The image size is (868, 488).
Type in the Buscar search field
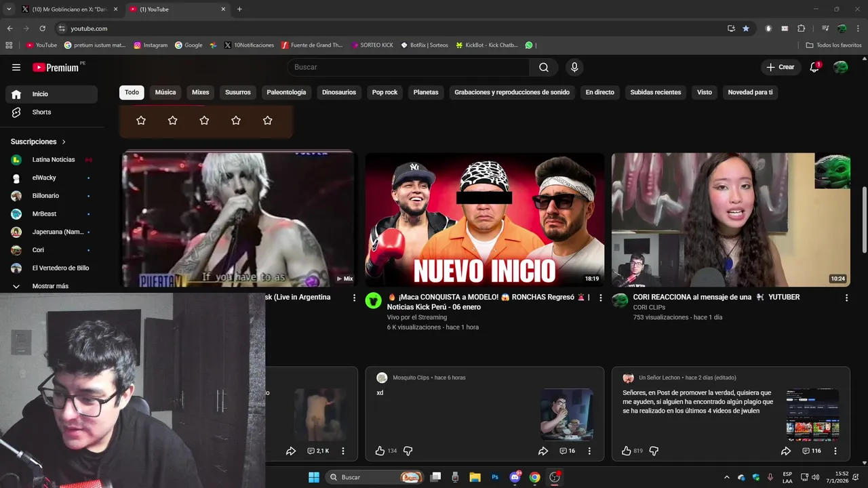tap(409, 67)
